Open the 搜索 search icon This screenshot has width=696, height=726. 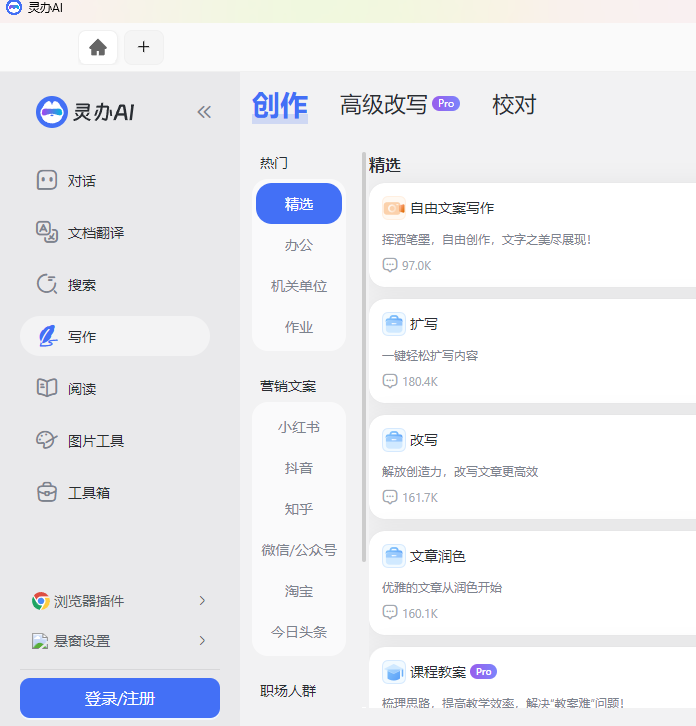pyautogui.click(x=47, y=284)
